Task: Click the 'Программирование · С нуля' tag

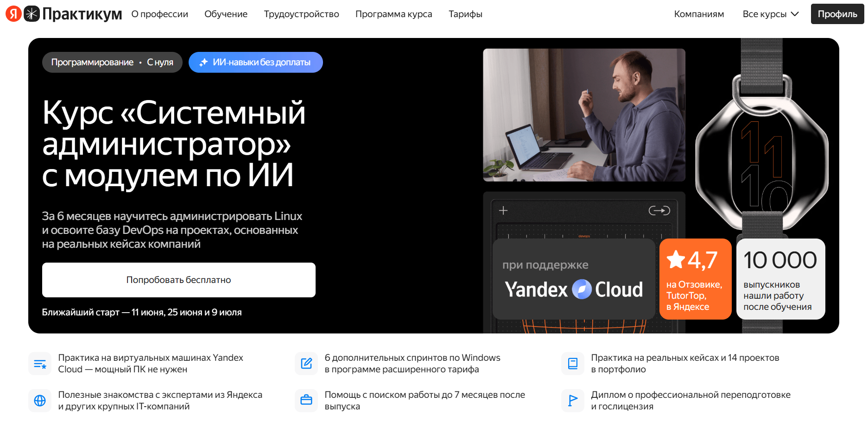Action: (112, 62)
